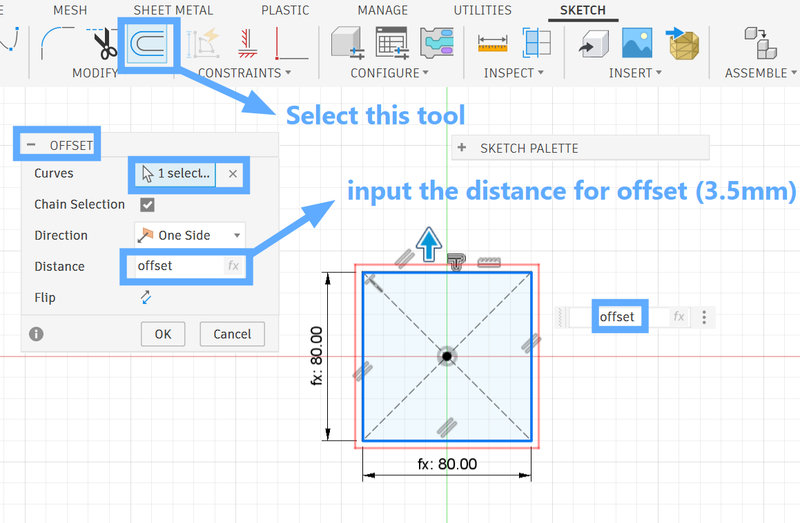This screenshot has width=800, height=523.
Task: Switch to the SKETCH tab
Action: point(583,10)
